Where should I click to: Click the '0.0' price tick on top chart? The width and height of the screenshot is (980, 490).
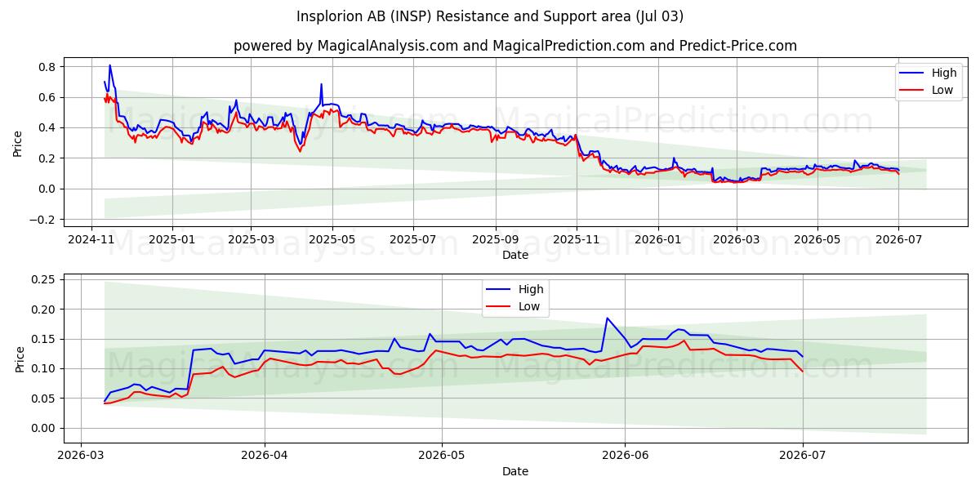(47, 189)
